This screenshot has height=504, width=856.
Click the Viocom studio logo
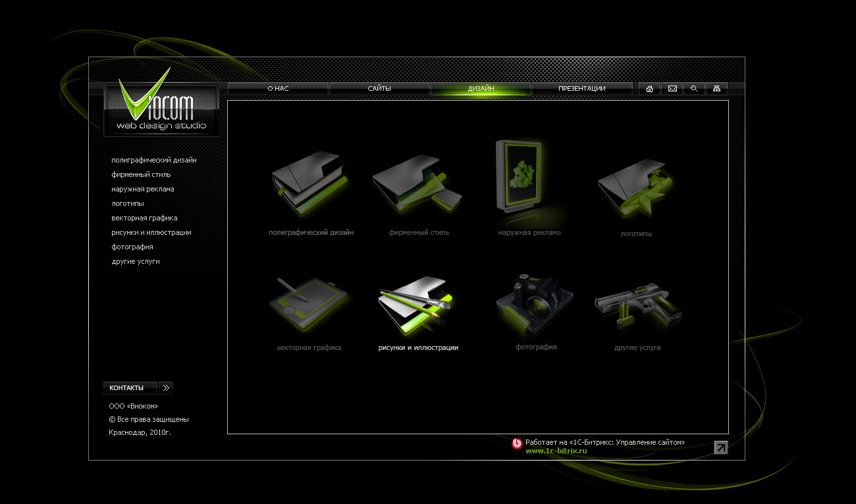tap(161, 109)
